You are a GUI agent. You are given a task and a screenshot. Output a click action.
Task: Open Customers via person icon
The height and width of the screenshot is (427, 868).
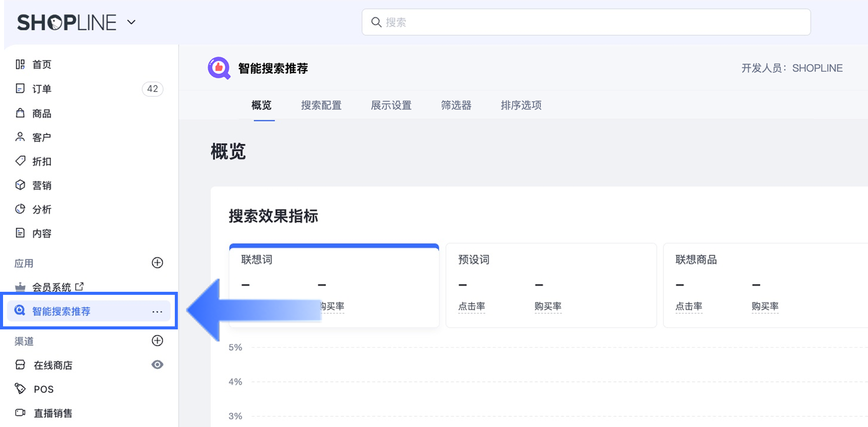click(20, 137)
